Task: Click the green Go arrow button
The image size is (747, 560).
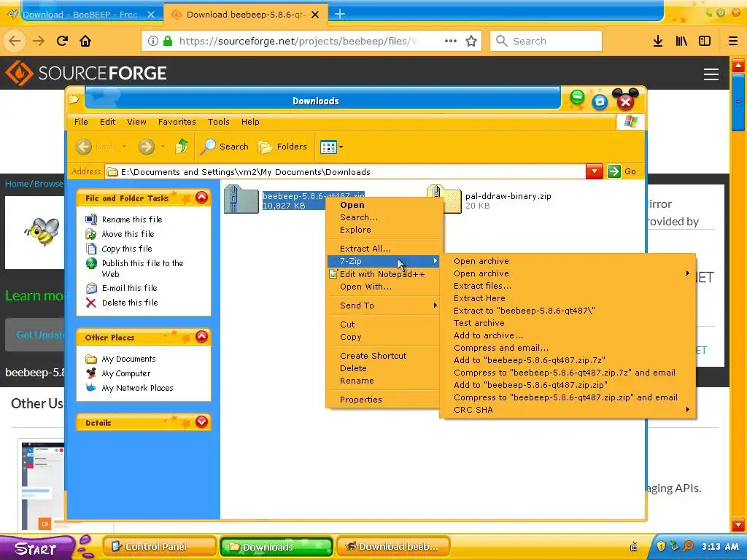Action: (x=614, y=171)
